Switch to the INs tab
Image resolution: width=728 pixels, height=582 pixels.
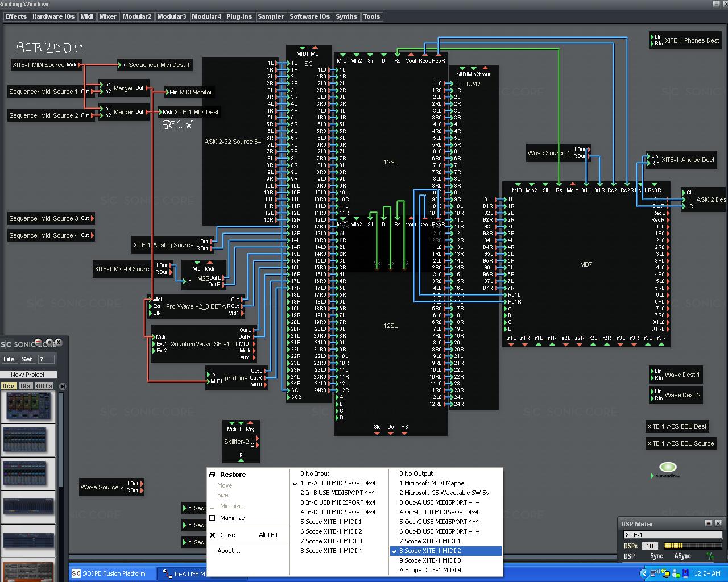click(25, 385)
